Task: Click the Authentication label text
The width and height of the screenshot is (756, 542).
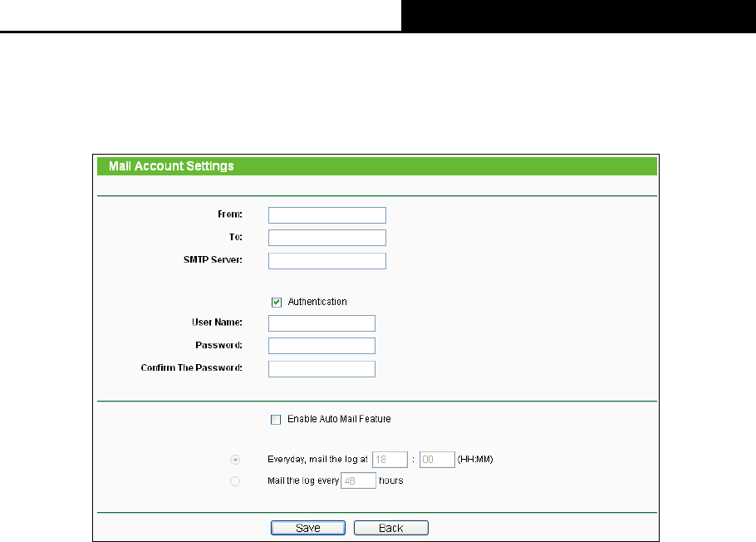Action: (317, 302)
